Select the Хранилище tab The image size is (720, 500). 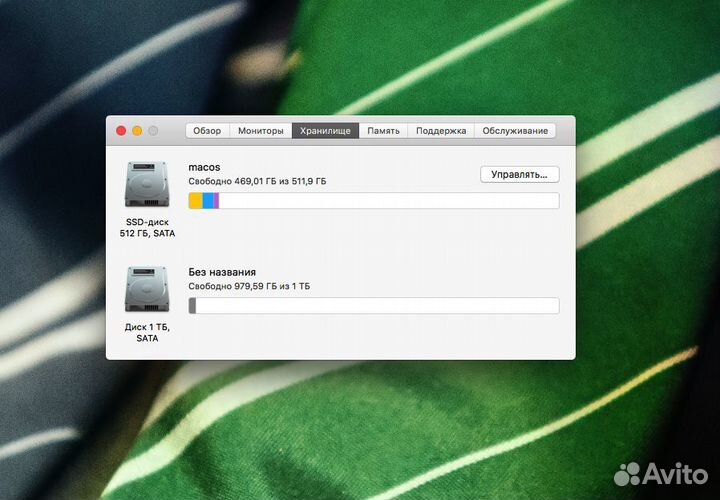(326, 131)
